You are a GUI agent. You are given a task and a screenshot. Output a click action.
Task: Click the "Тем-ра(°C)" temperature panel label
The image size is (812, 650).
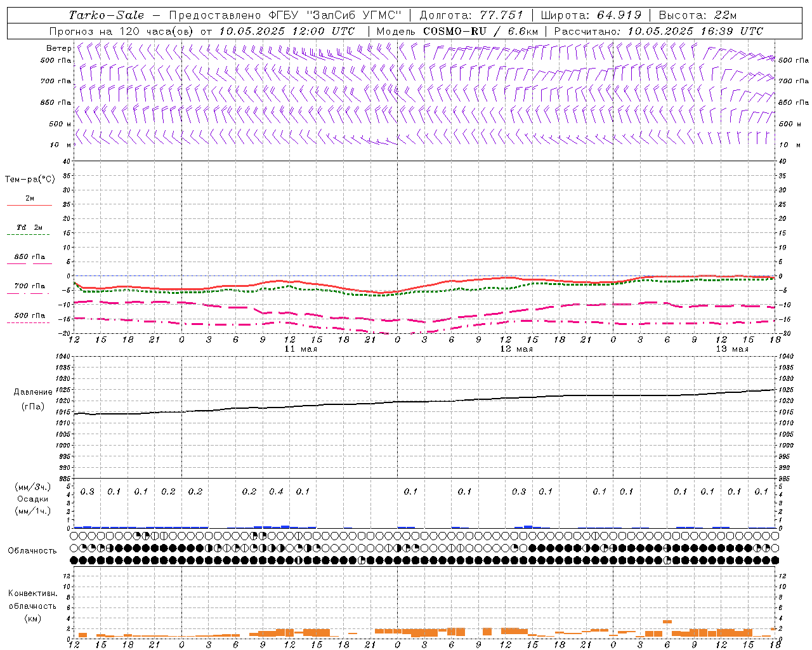pyautogui.click(x=30, y=180)
